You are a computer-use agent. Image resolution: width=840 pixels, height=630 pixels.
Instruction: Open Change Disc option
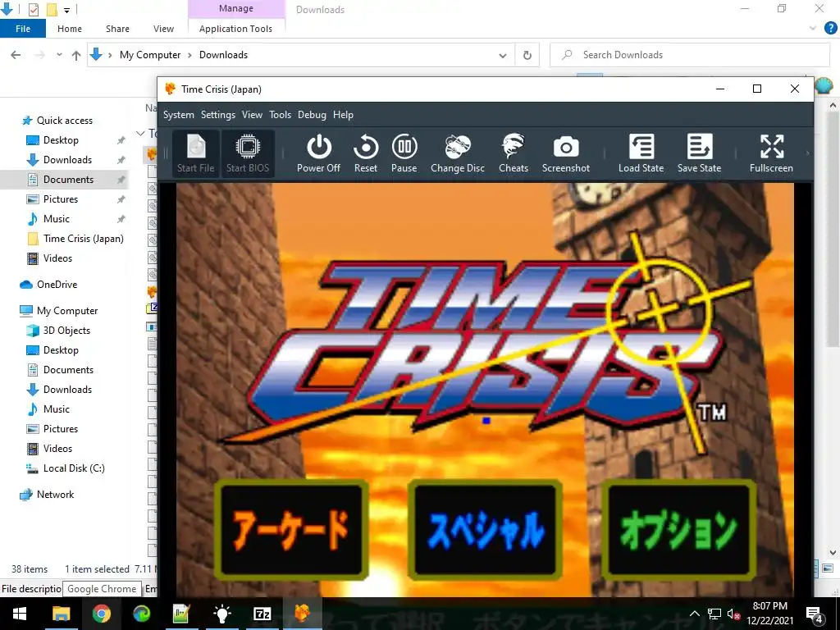458,153
